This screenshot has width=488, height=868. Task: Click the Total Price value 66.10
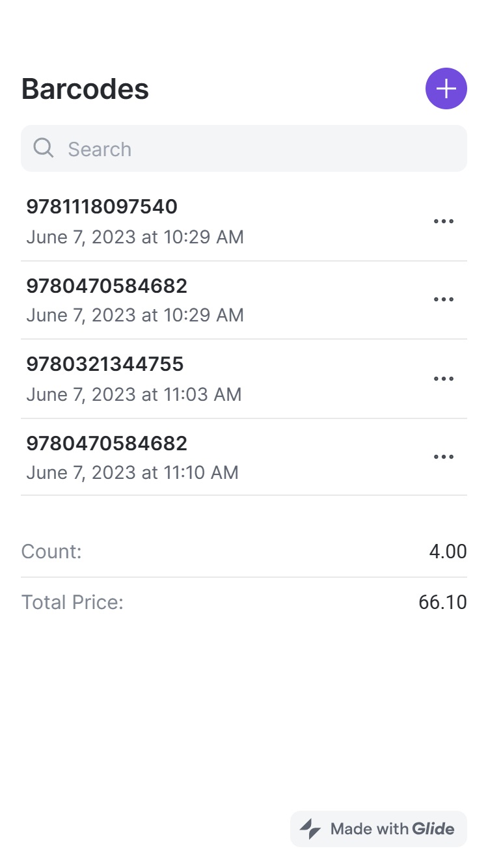click(x=442, y=602)
